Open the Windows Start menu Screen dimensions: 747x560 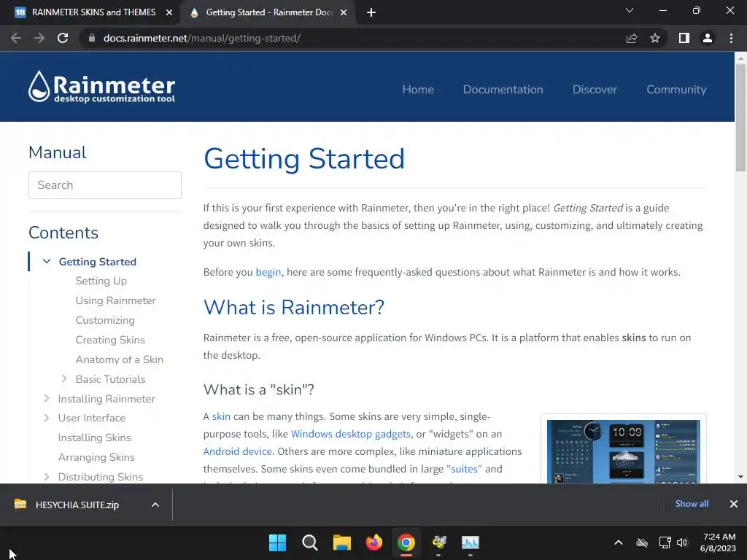(x=277, y=542)
